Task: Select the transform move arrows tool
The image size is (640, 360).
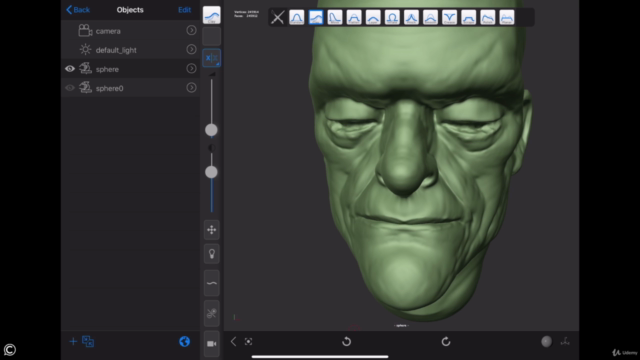Action: pyautogui.click(x=212, y=230)
